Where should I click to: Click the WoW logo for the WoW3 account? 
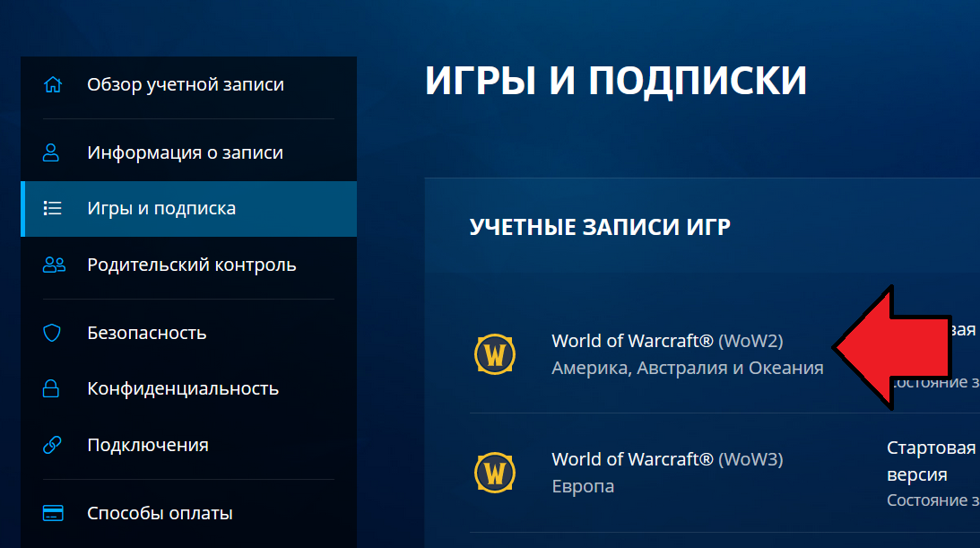coord(495,473)
